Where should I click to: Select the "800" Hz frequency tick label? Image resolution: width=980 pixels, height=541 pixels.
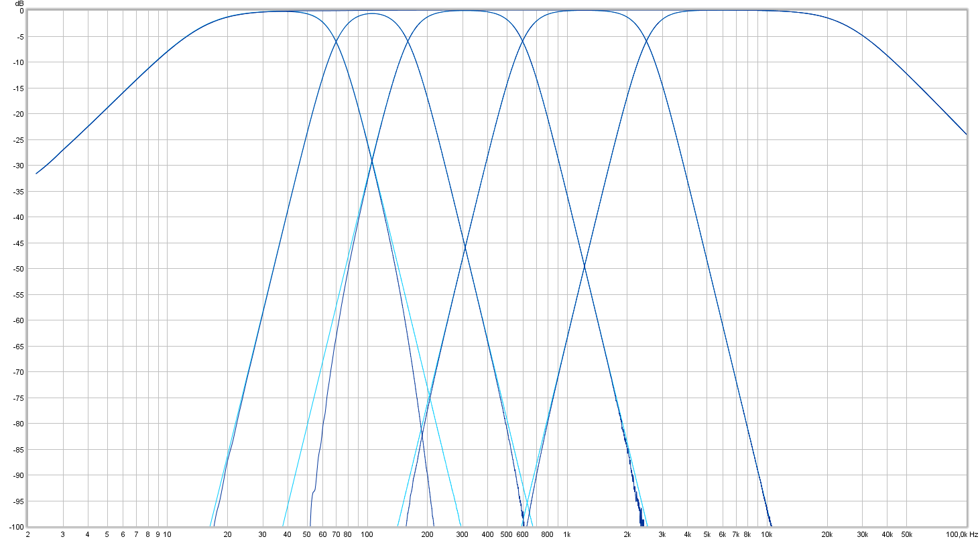coord(547,535)
